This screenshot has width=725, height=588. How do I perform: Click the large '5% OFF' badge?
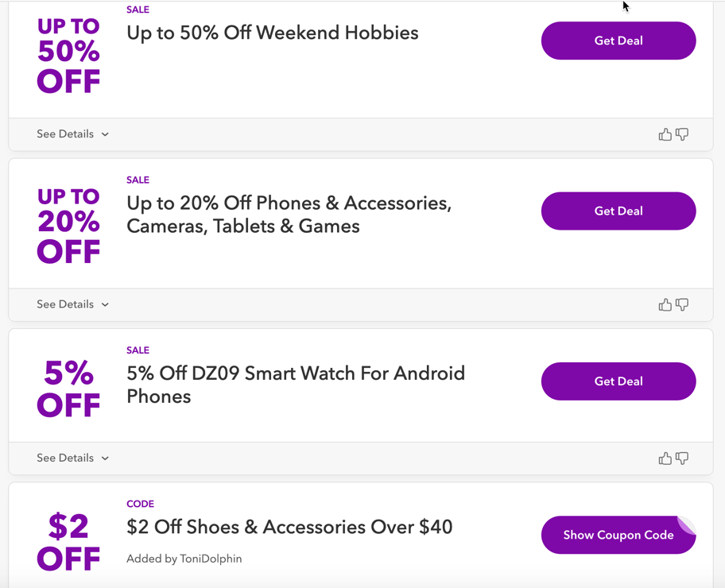click(x=68, y=389)
